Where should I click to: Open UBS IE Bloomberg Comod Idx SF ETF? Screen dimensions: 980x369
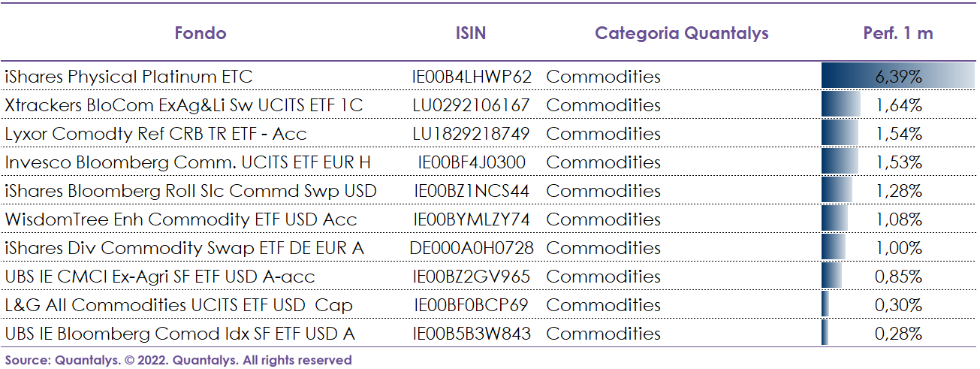pyautogui.click(x=180, y=334)
